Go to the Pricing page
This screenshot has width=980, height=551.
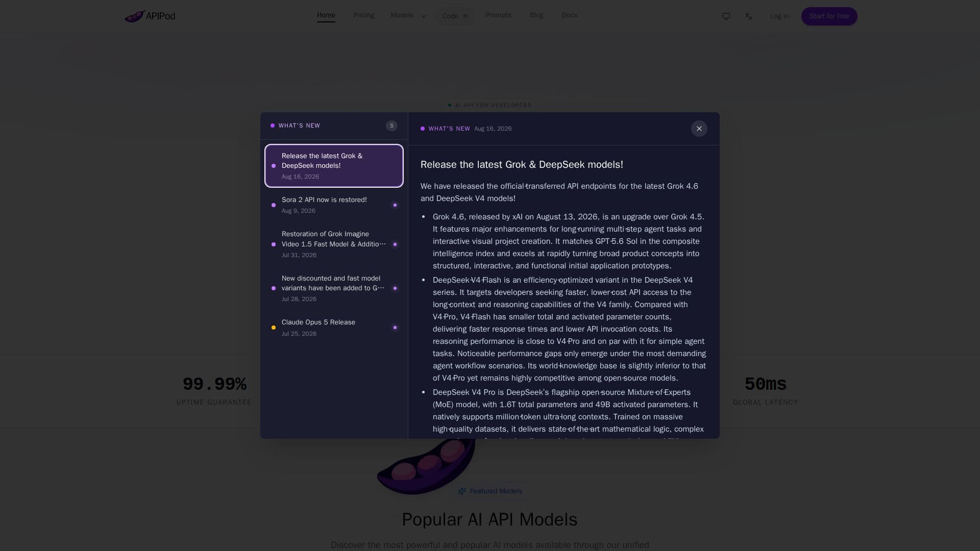(x=364, y=15)
